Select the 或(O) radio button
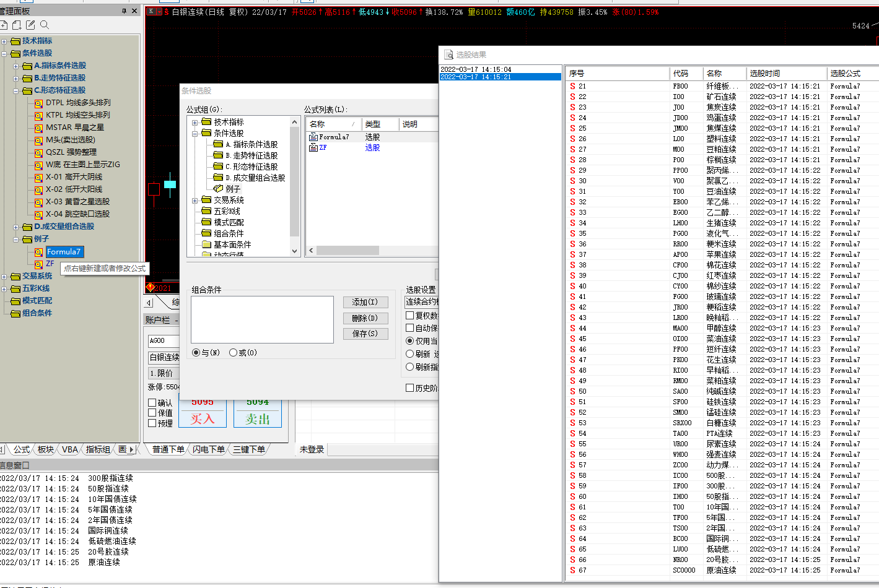 click(233, 353)
